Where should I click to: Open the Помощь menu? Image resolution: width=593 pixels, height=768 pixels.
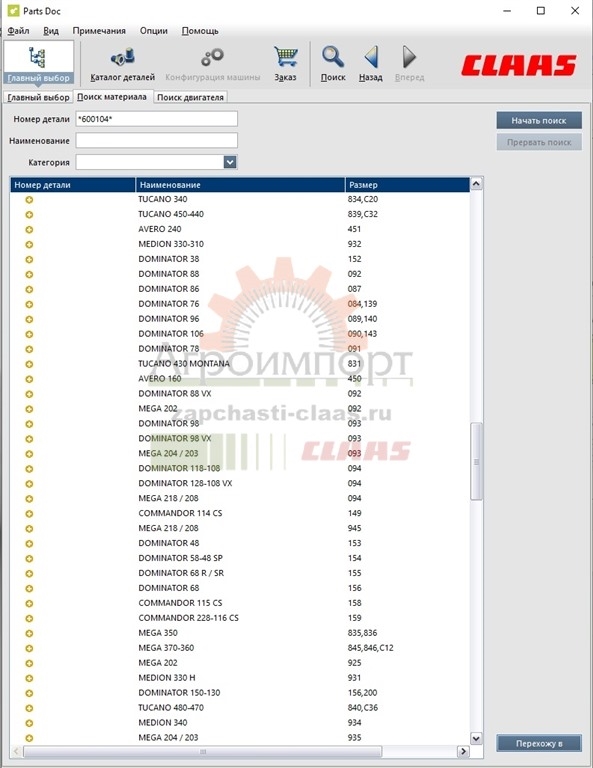tap(200, 31)
